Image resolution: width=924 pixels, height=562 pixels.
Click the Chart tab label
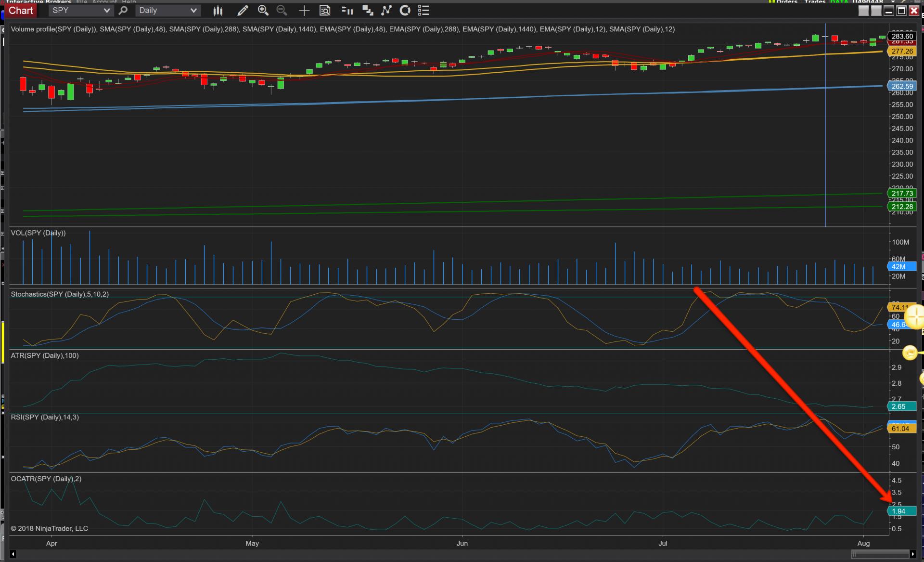point(21,11)
